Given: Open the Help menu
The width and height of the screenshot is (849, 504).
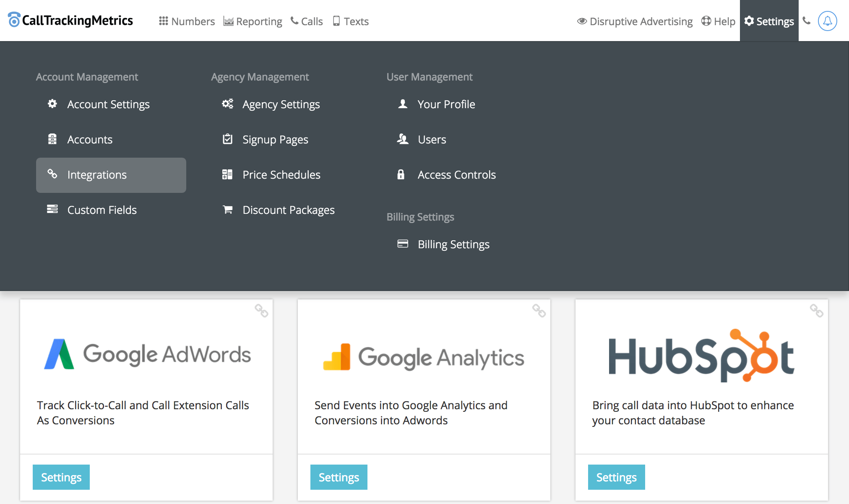Looking at the screenshot, I should [718, 21].
